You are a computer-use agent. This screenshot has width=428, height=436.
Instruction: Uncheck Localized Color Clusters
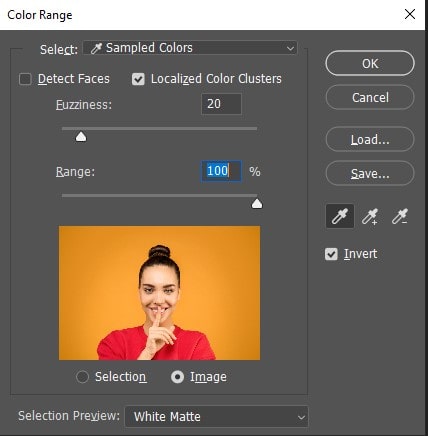pyautogui.click(x=138, y=79)
